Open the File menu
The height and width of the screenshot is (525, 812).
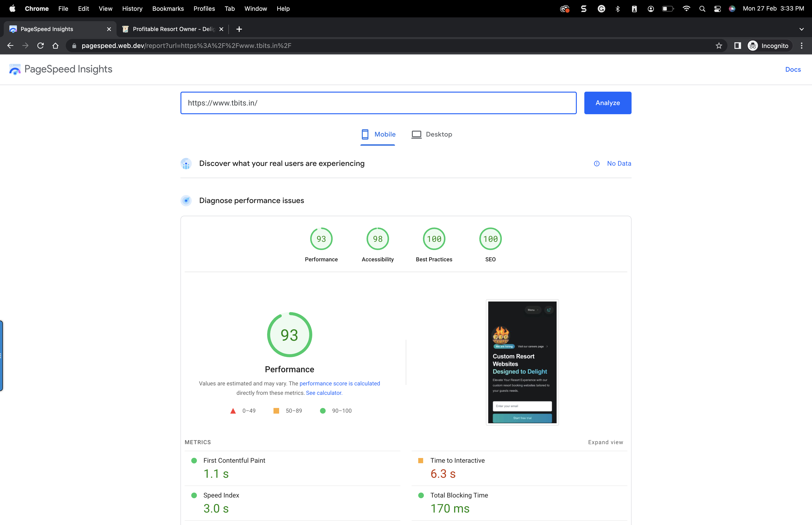coord(63,8)
